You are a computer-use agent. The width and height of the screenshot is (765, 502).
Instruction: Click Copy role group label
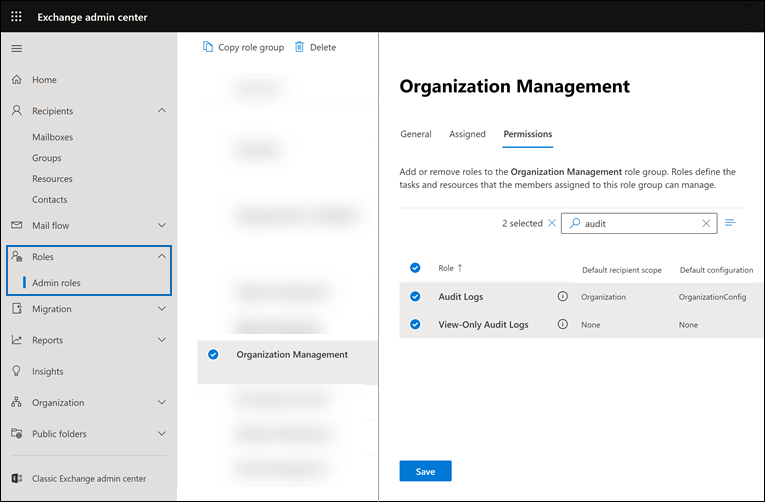coord(251,47)
